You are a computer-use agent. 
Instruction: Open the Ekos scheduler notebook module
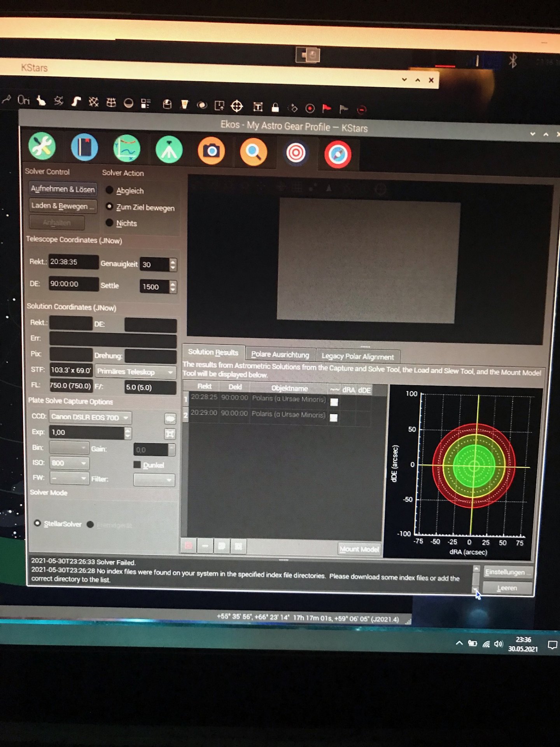(x=84, y=147)
